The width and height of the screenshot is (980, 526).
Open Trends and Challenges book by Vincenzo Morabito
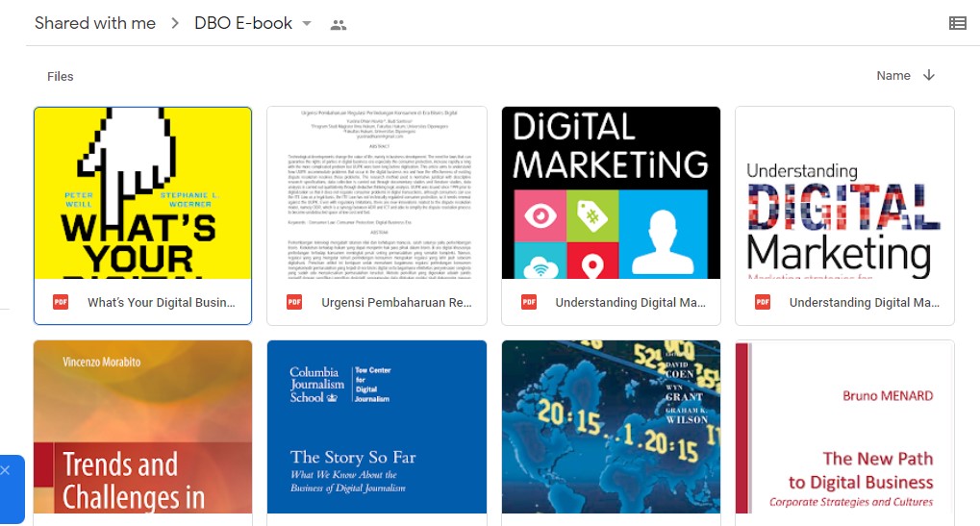(142, 427)
